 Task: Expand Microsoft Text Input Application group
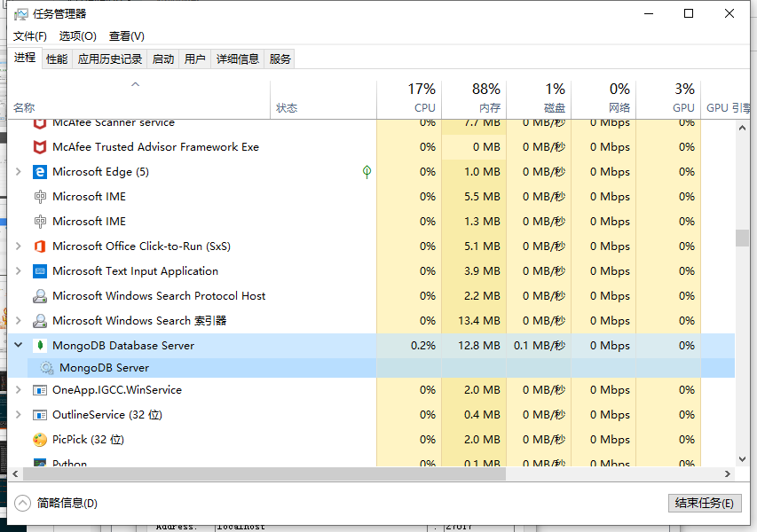pos(19,271)
